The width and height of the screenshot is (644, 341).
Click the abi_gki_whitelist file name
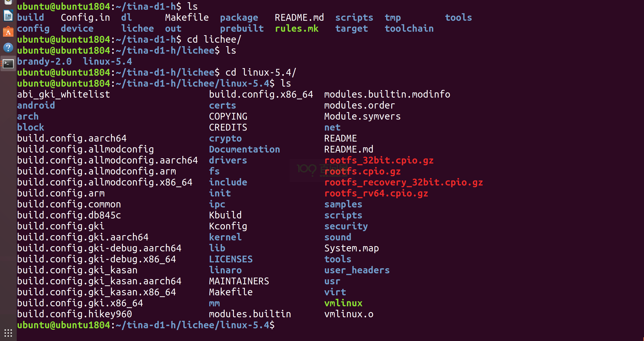pos(63,95)
